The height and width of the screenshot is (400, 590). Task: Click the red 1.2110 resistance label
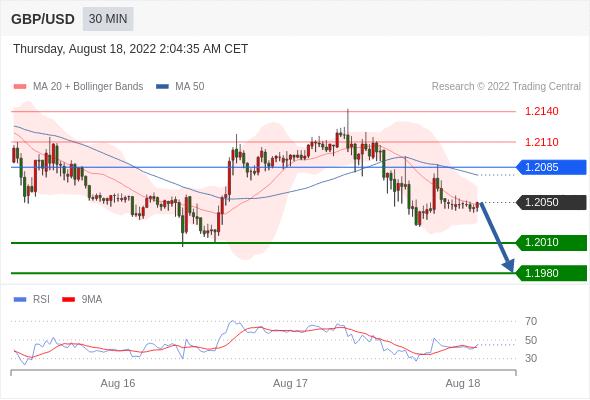[x=542, y=142]
